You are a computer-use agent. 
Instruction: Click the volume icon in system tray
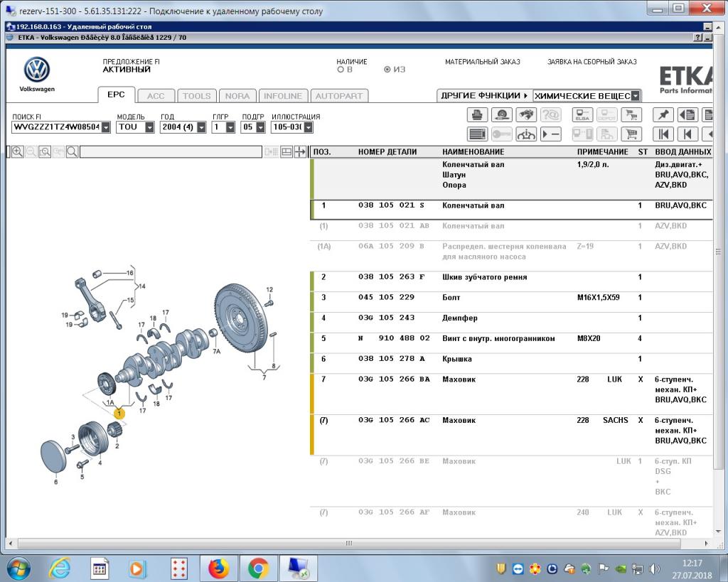655,569
